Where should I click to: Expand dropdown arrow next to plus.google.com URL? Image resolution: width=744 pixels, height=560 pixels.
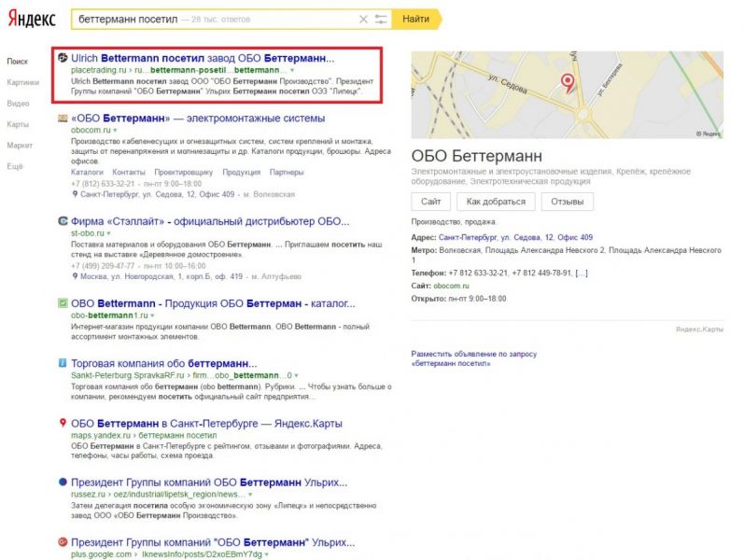267,554
